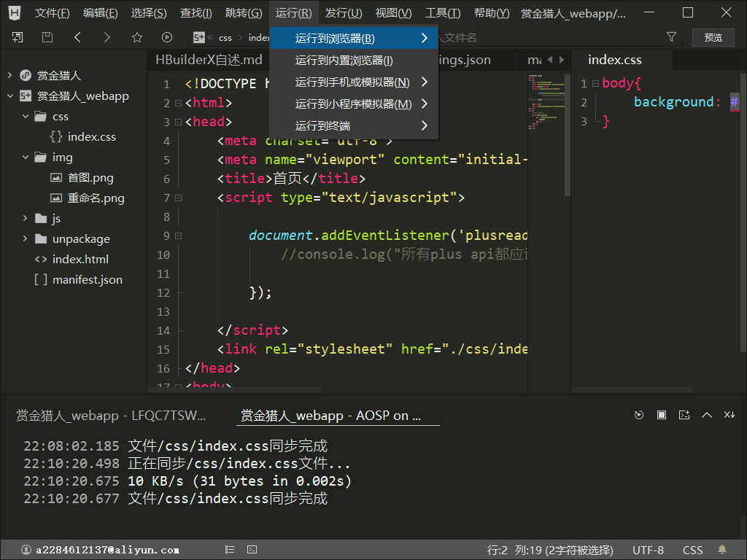Fold the head tag at line 3
The image size is (747, 560).
(x=178, y=122)
